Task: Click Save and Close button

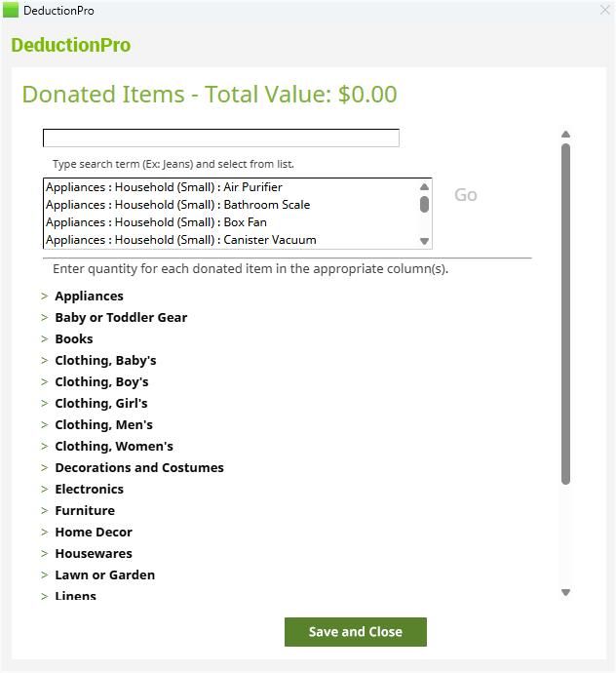Action: click(356, 632)
